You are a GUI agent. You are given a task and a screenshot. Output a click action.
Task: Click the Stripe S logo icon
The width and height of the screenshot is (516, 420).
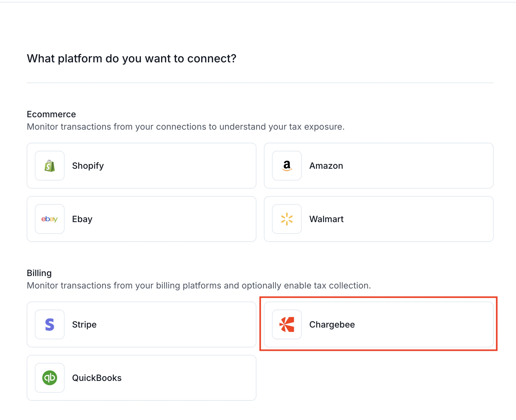click(50, 324)
